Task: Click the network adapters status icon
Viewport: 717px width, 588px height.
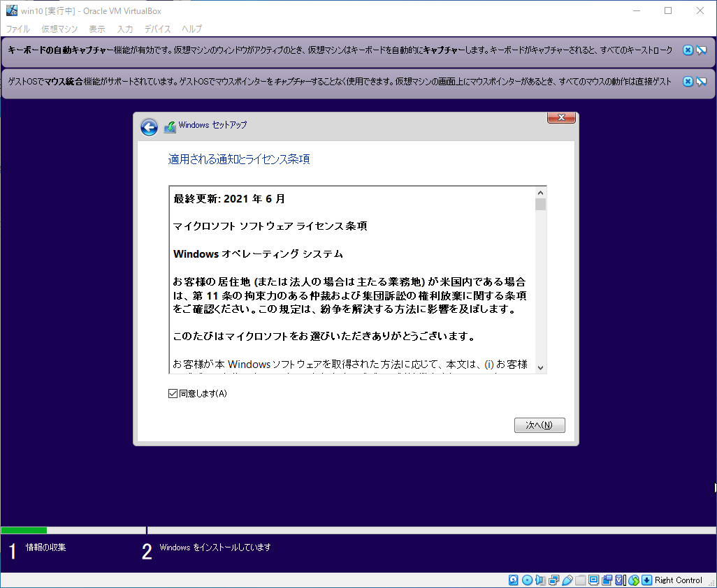Action: click(x=553, y=580)
